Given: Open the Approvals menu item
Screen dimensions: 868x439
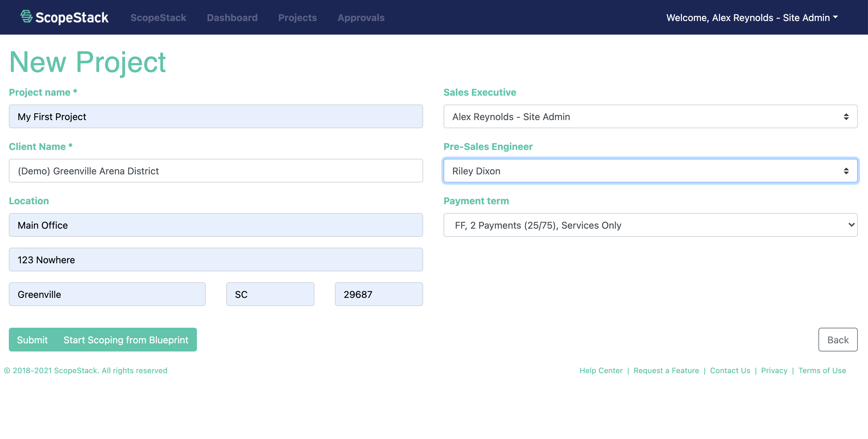Looking at the screenshot, I should (361, 18).
